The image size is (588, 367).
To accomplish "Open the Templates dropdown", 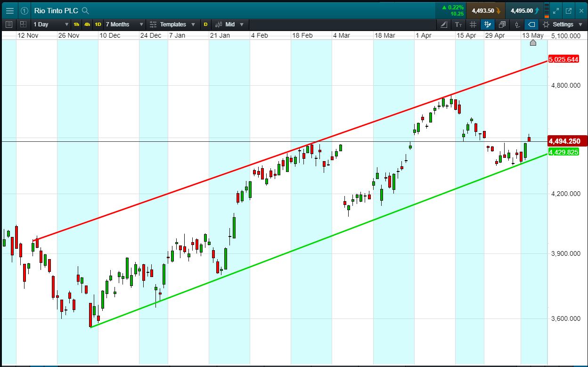I will click(x=172, y=24).
